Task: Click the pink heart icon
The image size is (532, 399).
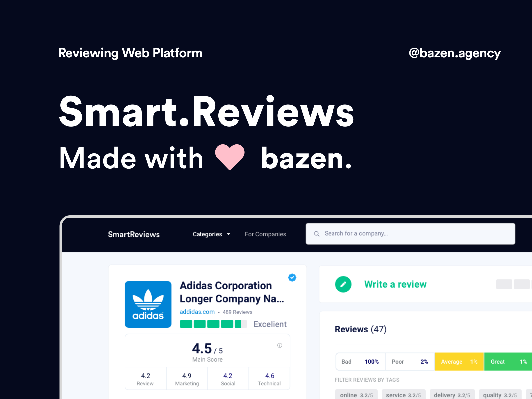Action: tap(230, 157)
